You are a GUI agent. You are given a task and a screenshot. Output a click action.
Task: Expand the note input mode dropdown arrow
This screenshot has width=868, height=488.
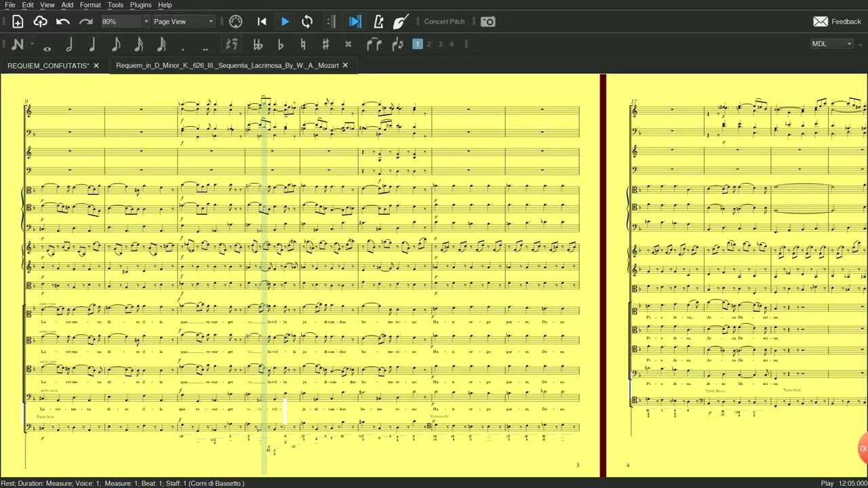(32, 45)
